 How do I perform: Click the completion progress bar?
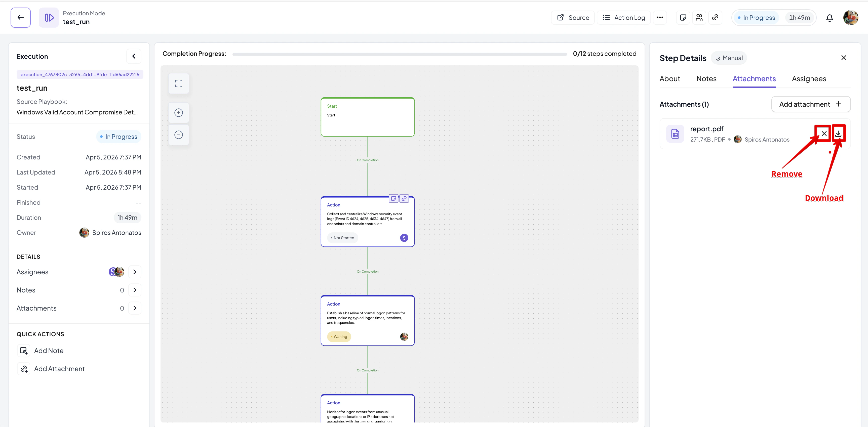pos(399,54)
